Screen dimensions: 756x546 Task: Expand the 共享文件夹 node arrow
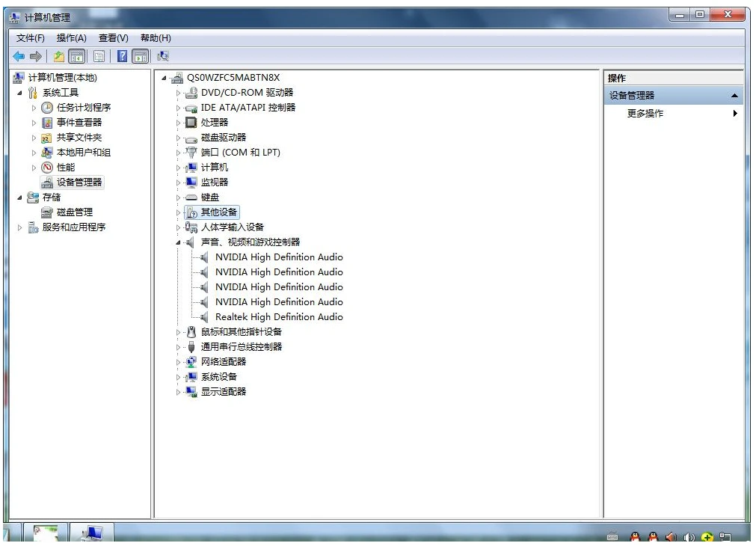pos(34,138)
